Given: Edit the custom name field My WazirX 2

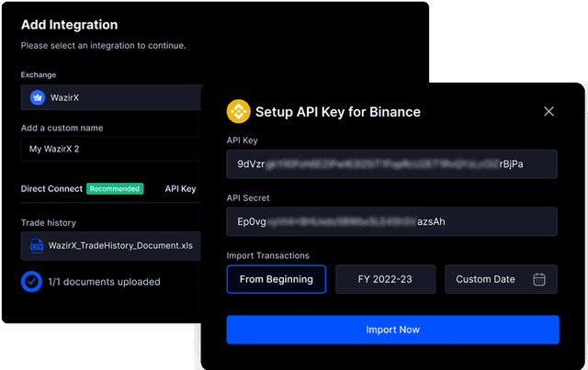Looking at the screenshot, I should pos(111,149).
